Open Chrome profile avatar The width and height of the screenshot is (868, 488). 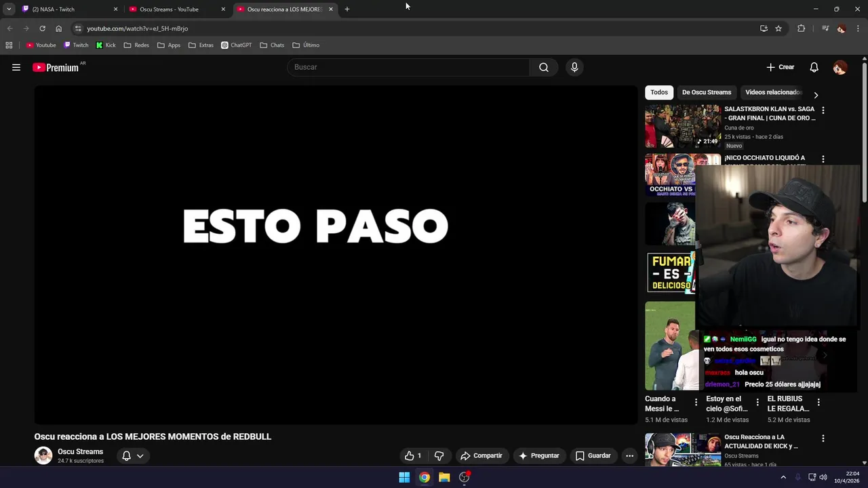[841, 28]
